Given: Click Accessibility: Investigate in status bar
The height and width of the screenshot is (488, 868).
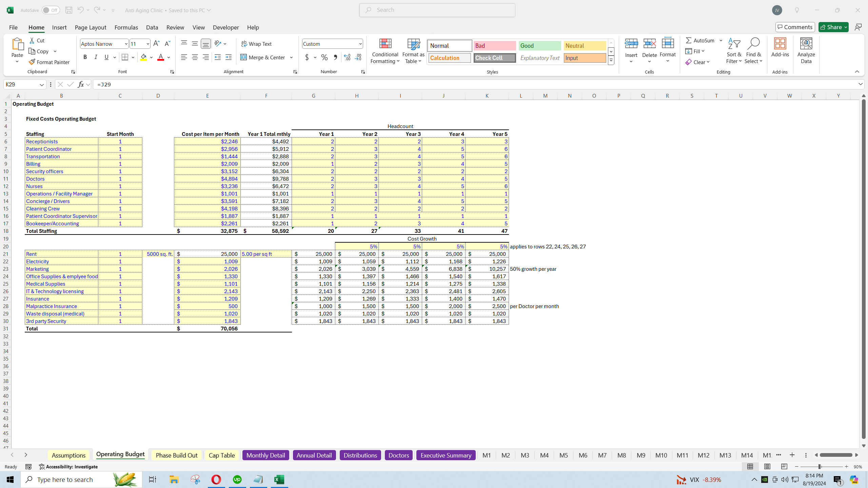Looking at the screenshot, I should coord(68,467).
